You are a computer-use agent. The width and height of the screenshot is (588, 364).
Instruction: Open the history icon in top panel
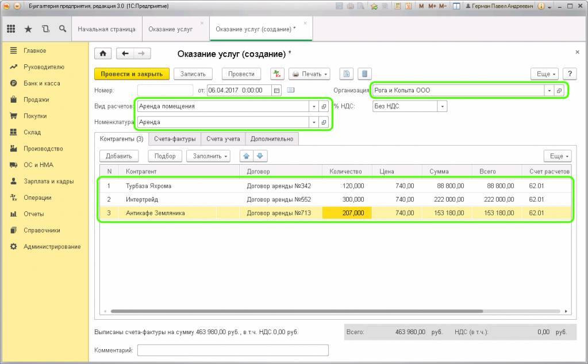[x=45, y=29]
